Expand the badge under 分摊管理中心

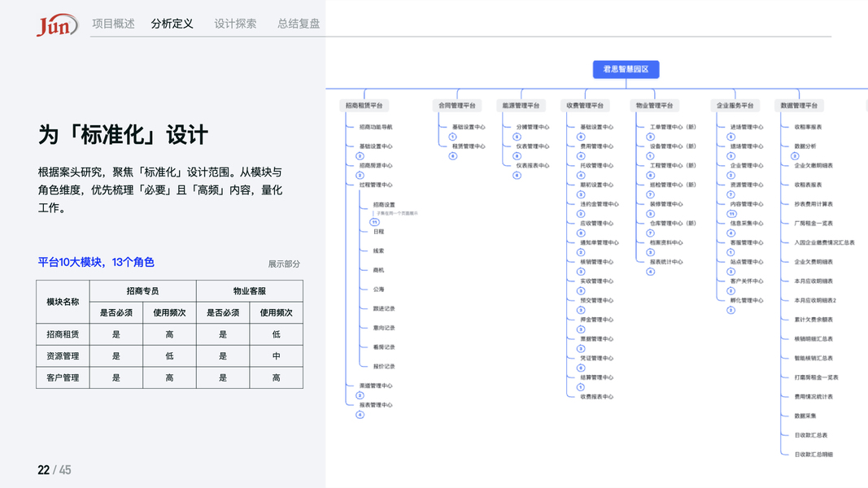517,137
